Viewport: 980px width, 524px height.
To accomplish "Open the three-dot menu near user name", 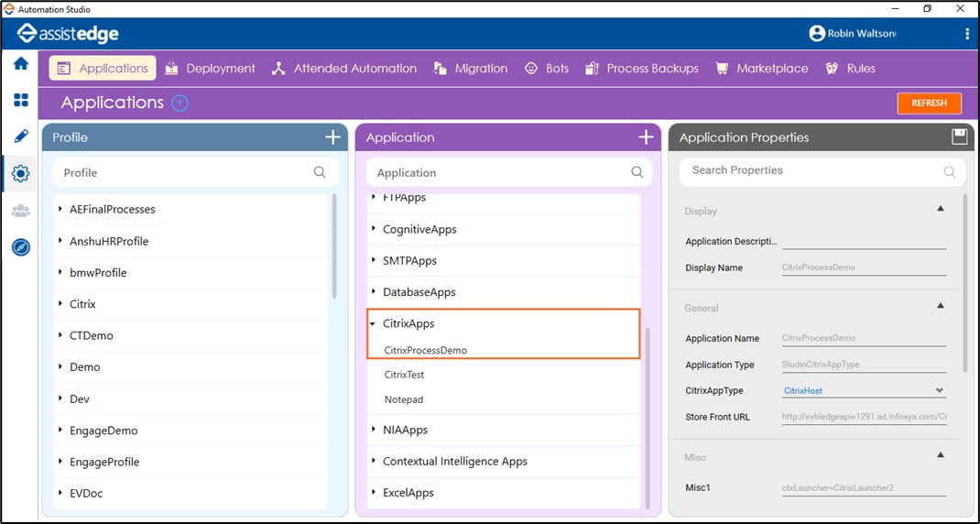I will coord(967,34).
